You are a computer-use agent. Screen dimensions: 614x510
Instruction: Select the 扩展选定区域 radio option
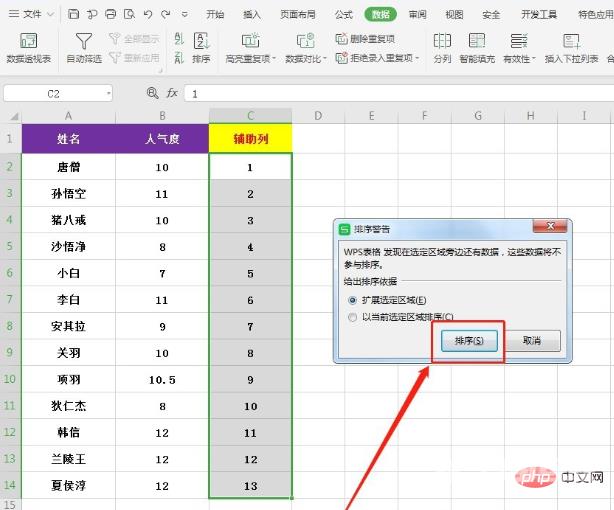(351, 300)
